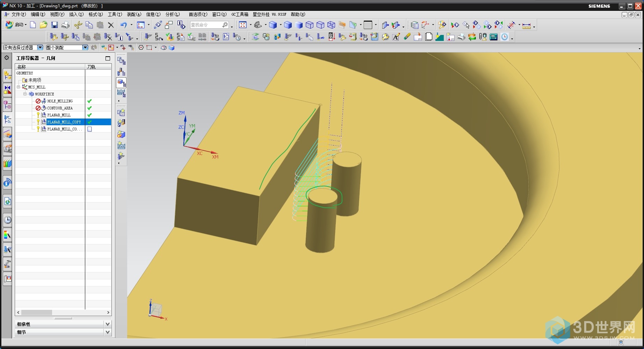Viewport: 644px width, 349px height.
Task: Click the Create Method icon
Action: point(121,145)
